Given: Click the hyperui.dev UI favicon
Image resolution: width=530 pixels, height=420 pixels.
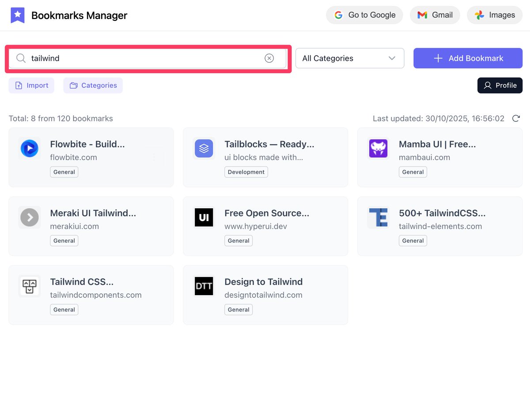Looking at the screenshot, I should click(x=204, y=217).
